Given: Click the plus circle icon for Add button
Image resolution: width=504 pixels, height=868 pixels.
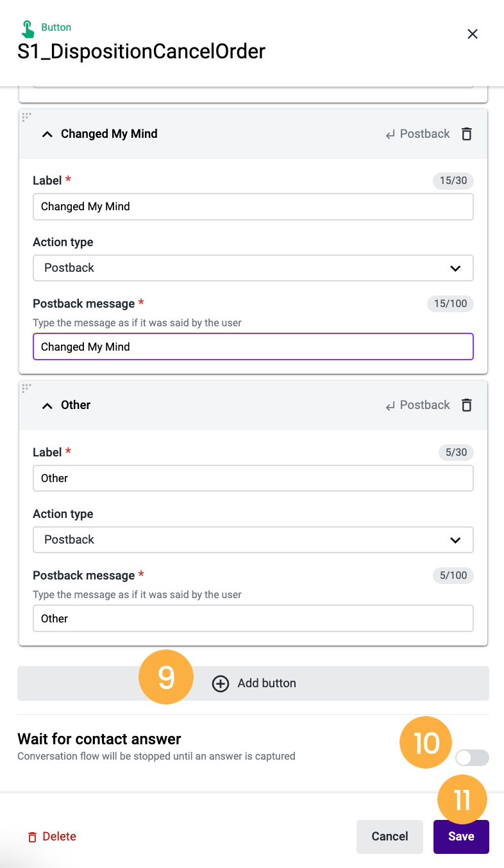Looking at the screenshot, I should (221, 683).
